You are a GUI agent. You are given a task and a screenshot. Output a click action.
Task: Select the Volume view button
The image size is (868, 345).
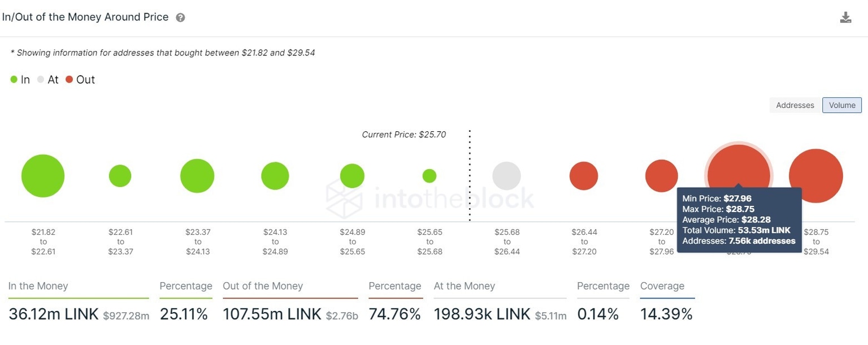842,105
